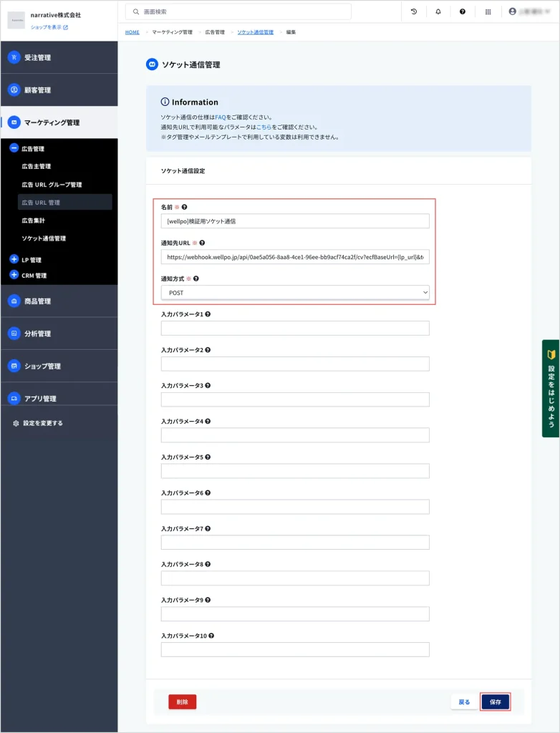Expand the CRM 管理 section
The image size is (560, 733).
pos(14,275)
